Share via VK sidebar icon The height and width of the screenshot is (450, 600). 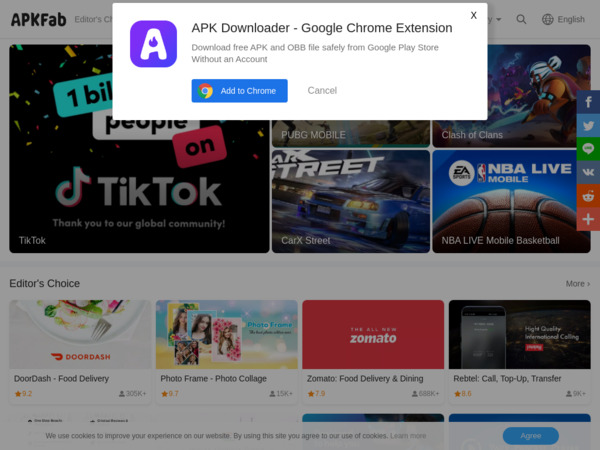click(x=588, y=172)
